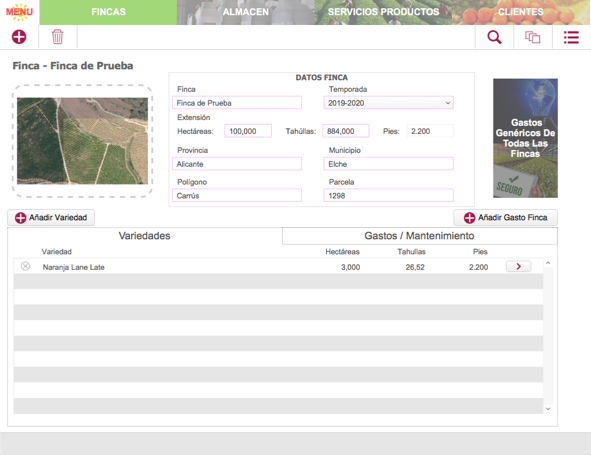The height and width of the screenshot is (455, 591).
Task: Click the Hectáreas input field
Action: point(248,131)
